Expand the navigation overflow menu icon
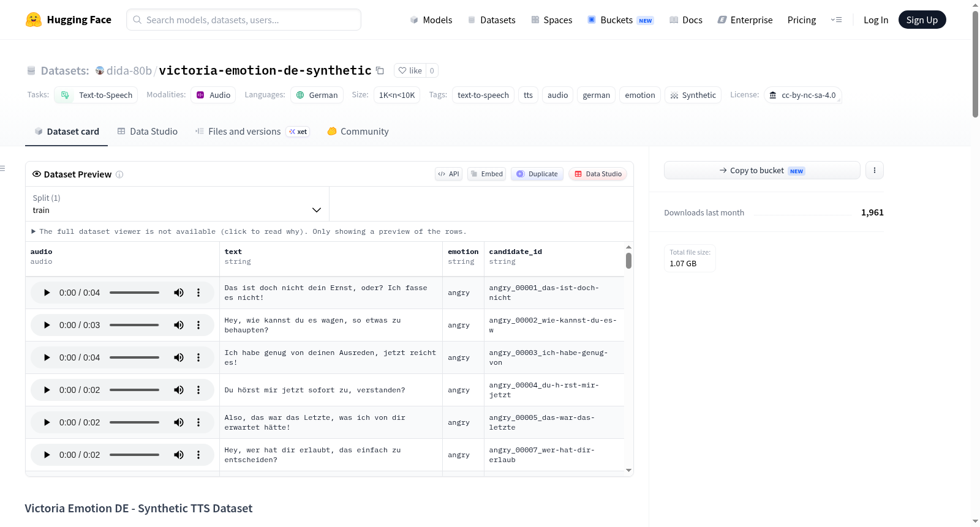Image resolution: width=980 pixels, height=527 pixels. [x=836, y=20]
